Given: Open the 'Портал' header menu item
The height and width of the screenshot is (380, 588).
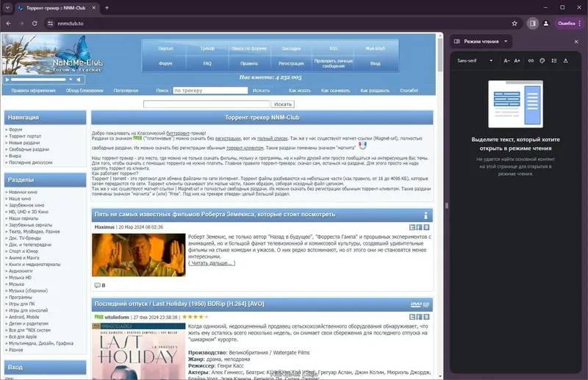Looking at the screenshot, I should [x=165, y=49].
